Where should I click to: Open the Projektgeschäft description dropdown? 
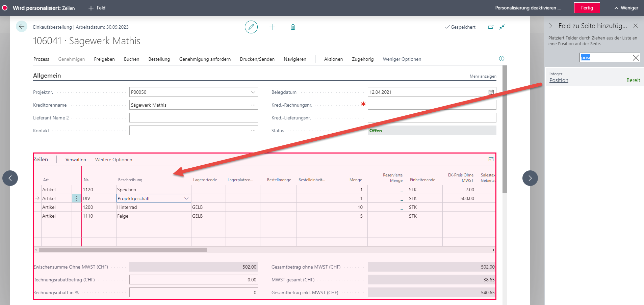pyautogui.click(x=186, y=198)
